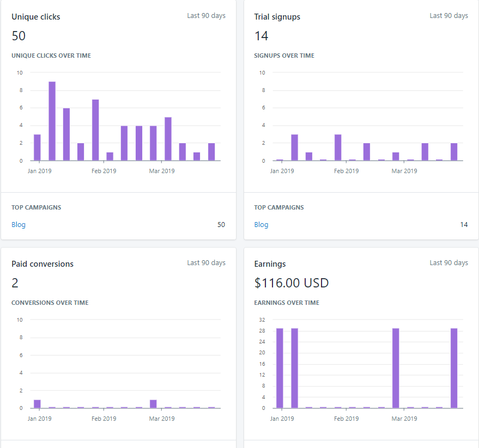Click the 32 y-axis label in Earnings chart
This screenshot has height=448, width=479.
click(262, 320)
